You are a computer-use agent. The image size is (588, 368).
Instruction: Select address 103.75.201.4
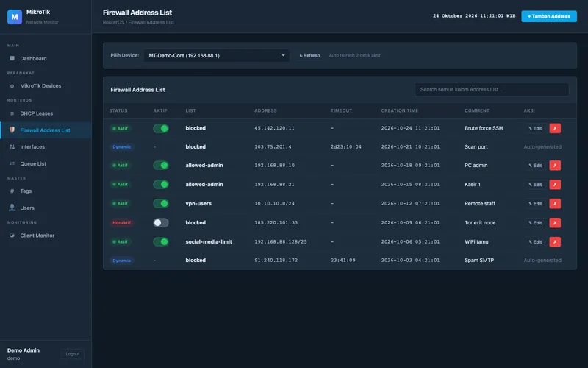pos(273,146)
